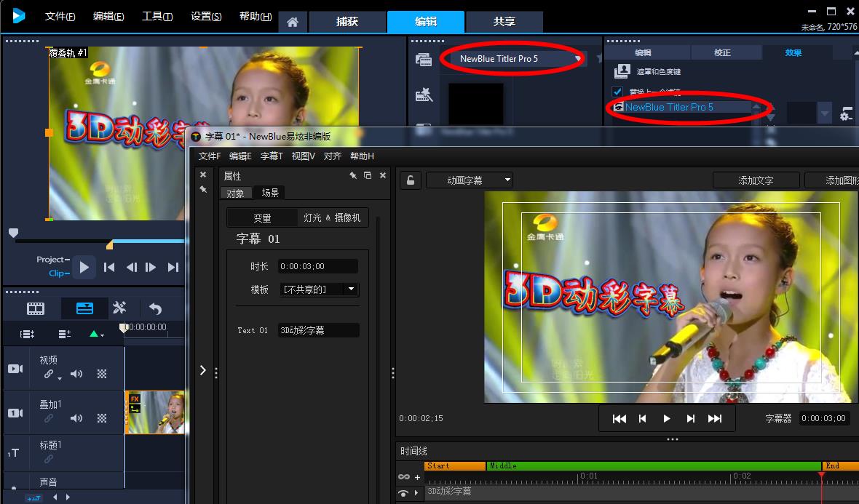Switch to timeline view

point(84,308)
